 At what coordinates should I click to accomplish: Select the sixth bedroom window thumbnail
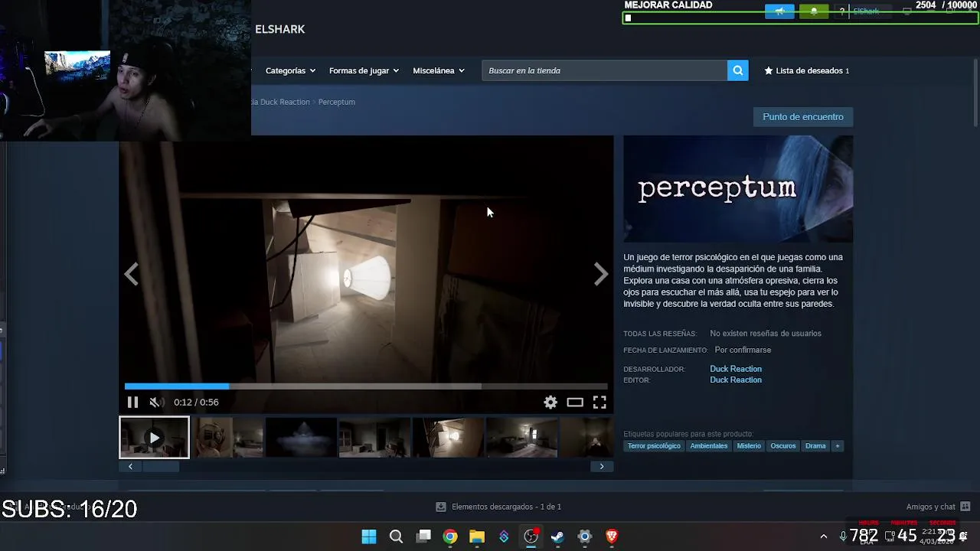click(521, 437)
